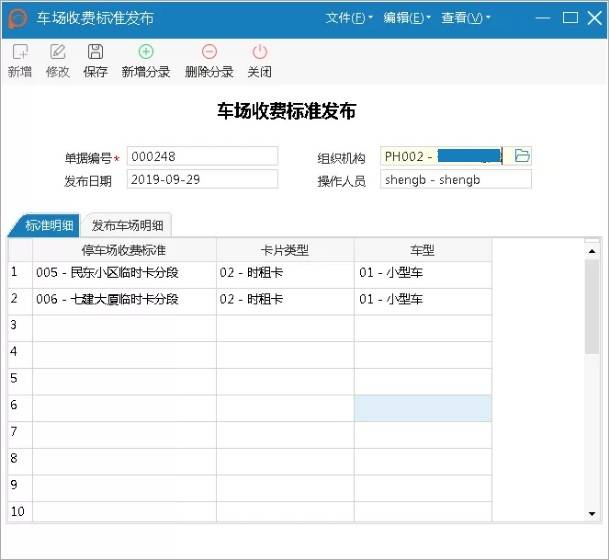Click the 修改 (Edit) toolbar icon
This screenshot has height=560, width=609.
coord(58,52)
